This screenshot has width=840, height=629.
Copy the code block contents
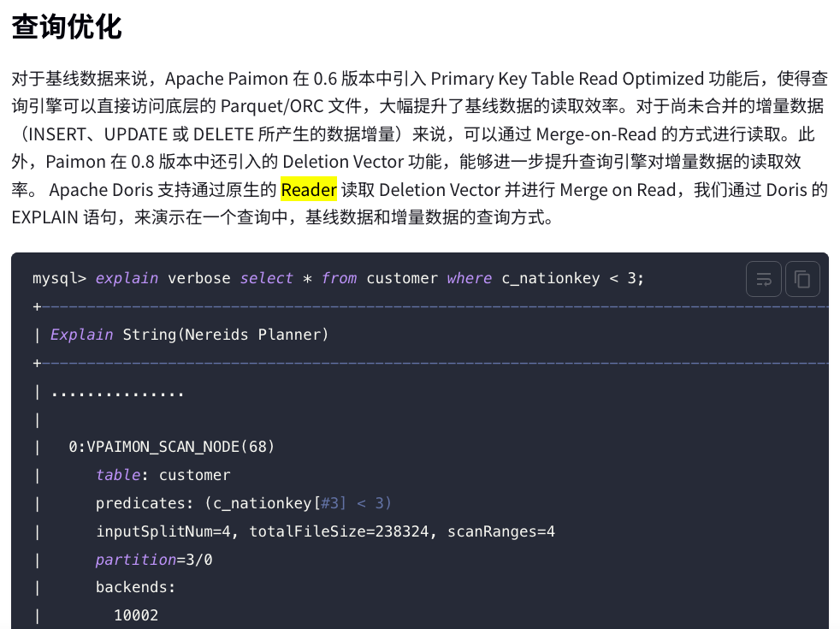pos(802,279)
